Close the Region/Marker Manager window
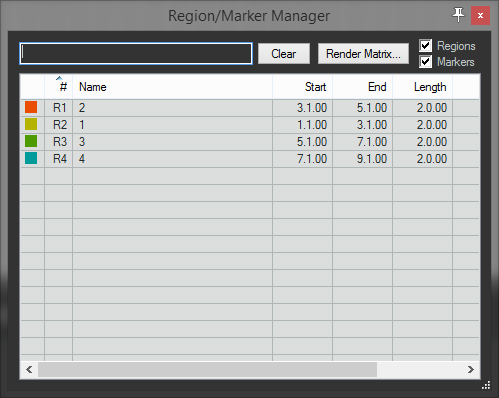Image resolution: width=499 pixels, height=398 pixels. coord(480,15)
